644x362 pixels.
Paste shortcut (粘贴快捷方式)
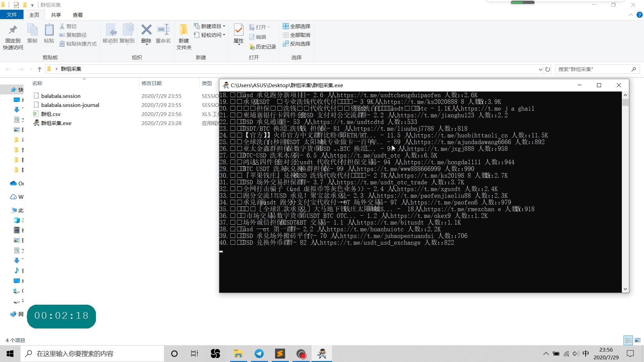click(78, 44)
